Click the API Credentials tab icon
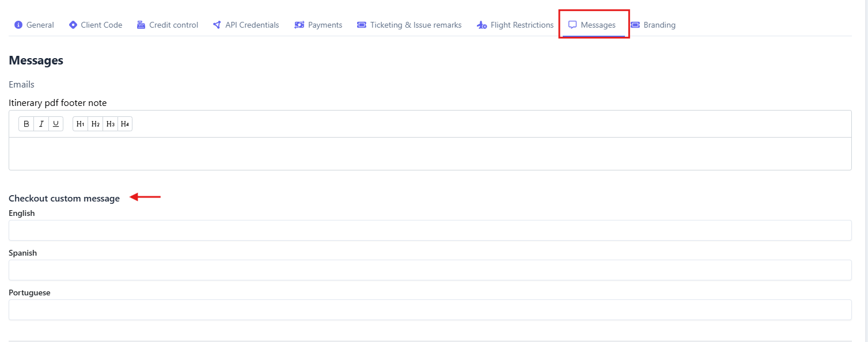868x342 pixels. tap(217, 25)
